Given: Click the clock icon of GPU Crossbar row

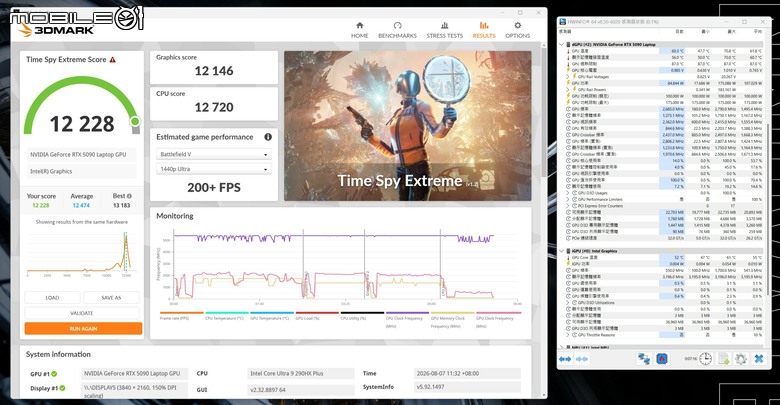Looking at the screenshot, I should click(x=568, y=135).
